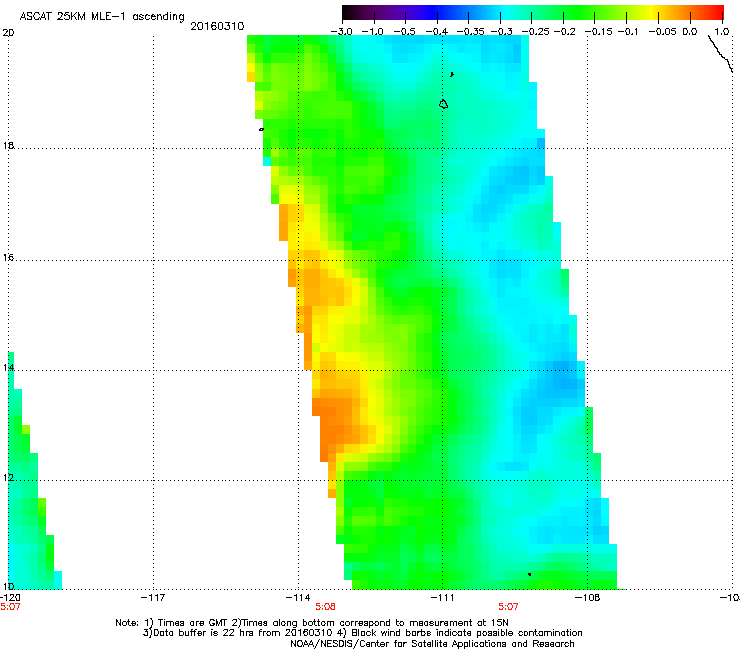The image size is (740, 650).
Task: Click the -0.3 colorbar tick label
Action: point(501,32)
